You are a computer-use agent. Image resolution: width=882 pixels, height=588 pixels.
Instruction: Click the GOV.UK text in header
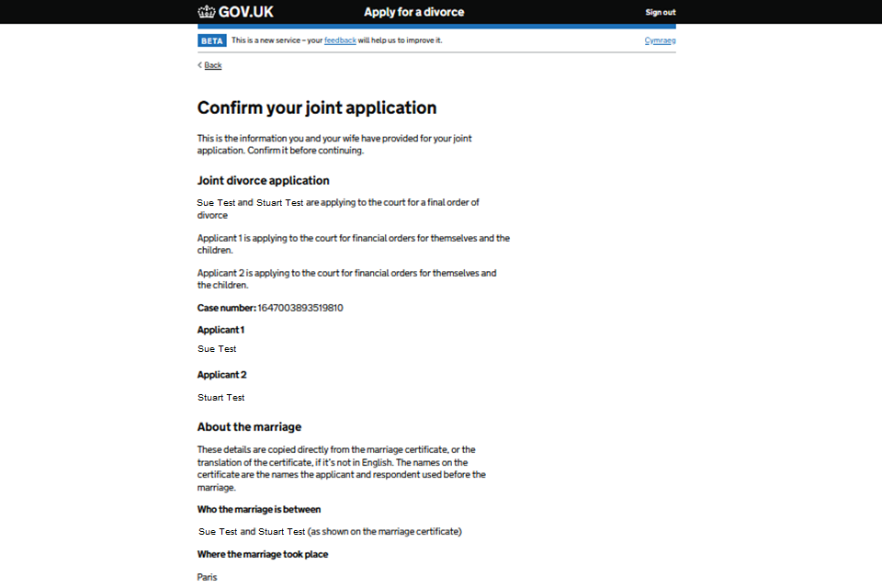point(245,12)
